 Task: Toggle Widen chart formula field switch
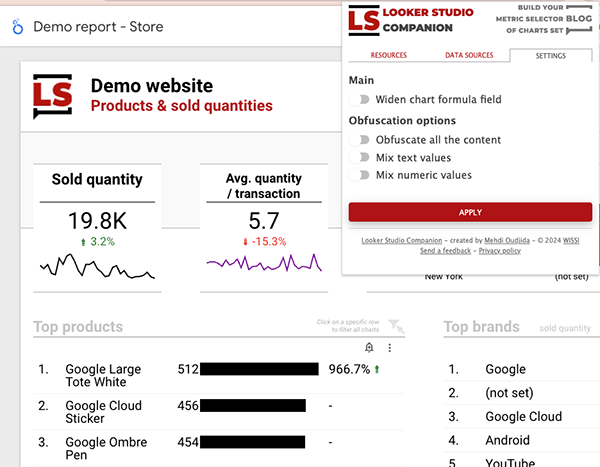pos(359,100)
